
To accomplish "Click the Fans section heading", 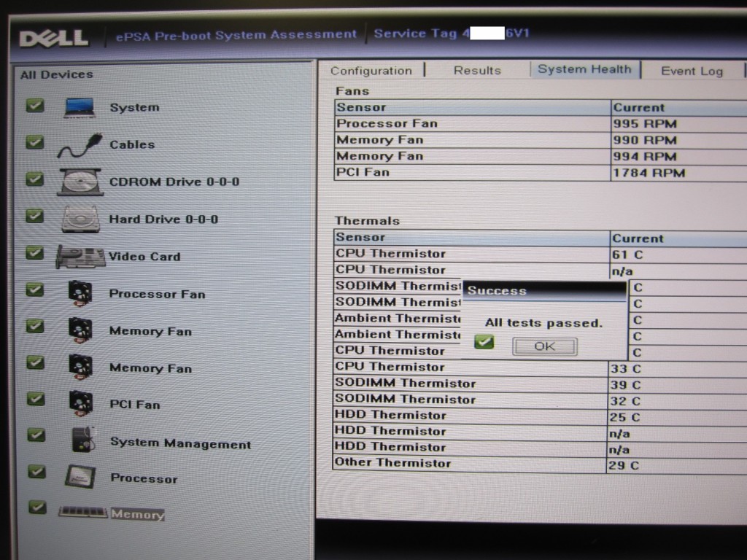I will (352, 91).
